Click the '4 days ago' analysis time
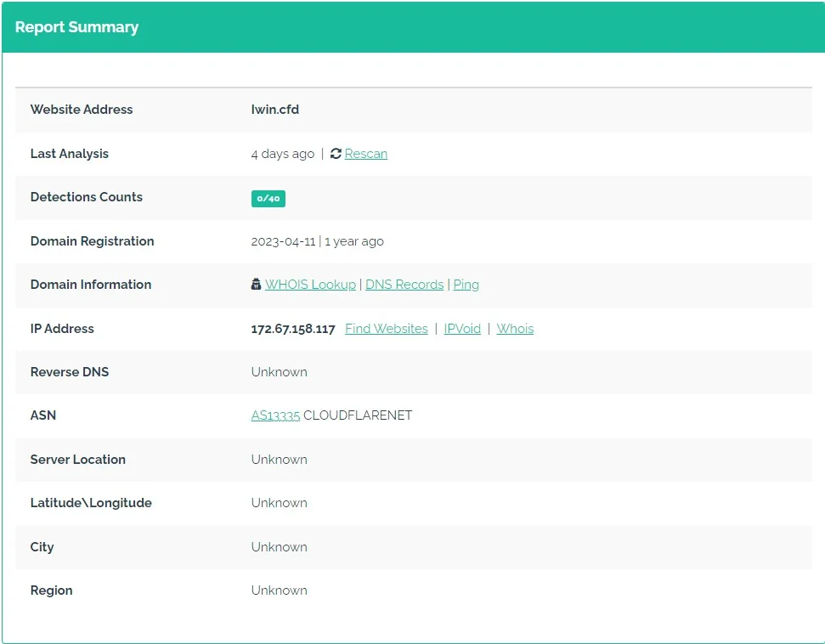The image size is (825, 644). [283, 154]
